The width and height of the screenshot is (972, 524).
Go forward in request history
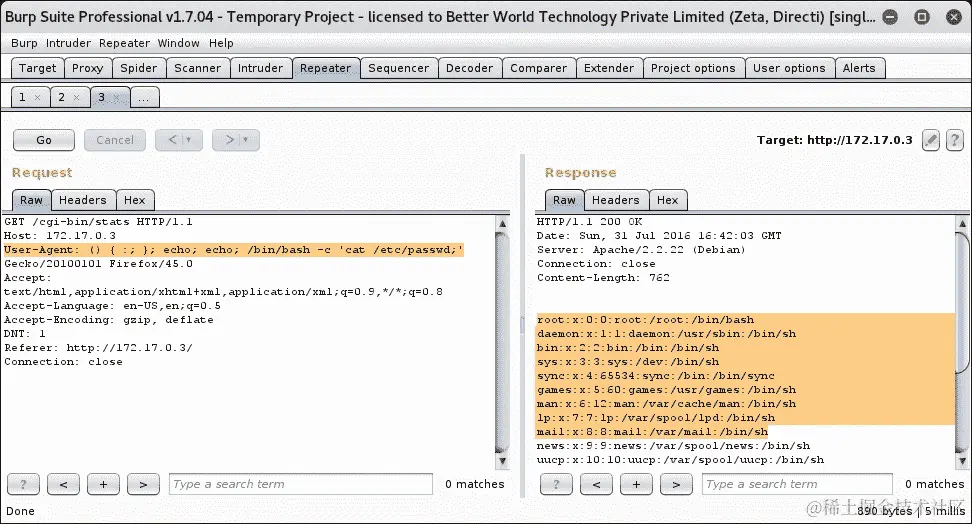229,140
